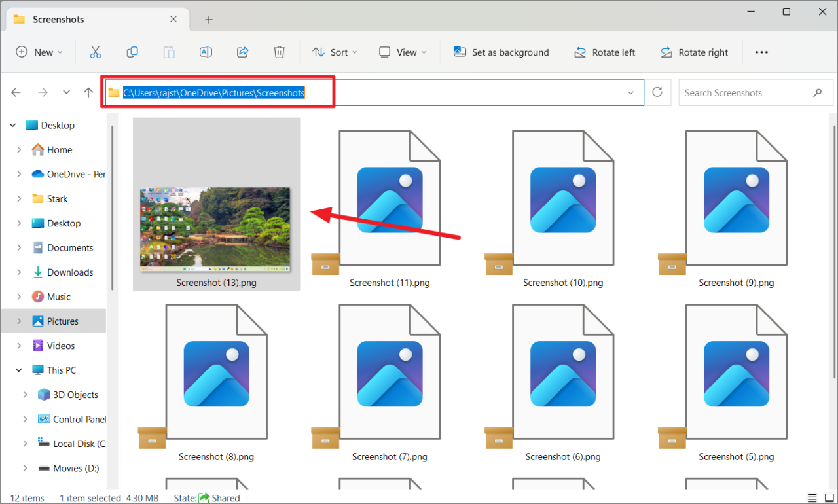
Task: Click the Delete trash can icon
Action: point(279,52)
